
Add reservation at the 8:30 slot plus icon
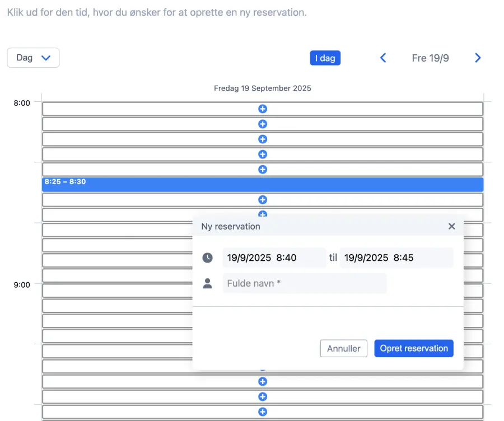(x=262, y=199)
